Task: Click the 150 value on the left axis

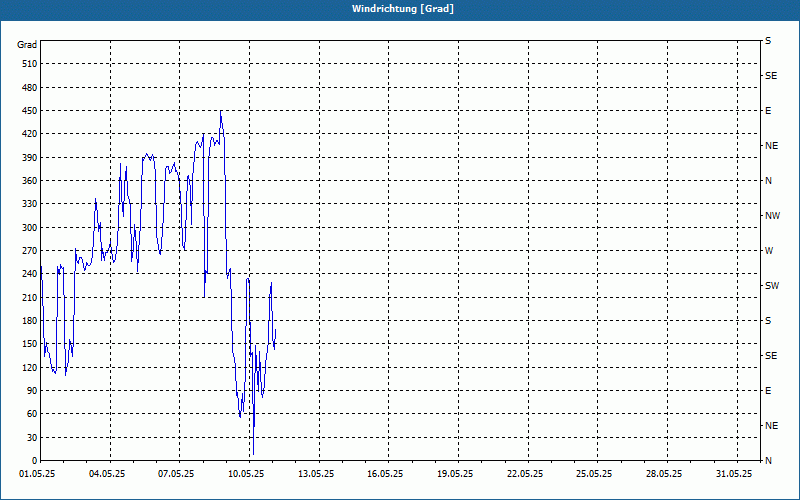Action: (x=29, y=344)
